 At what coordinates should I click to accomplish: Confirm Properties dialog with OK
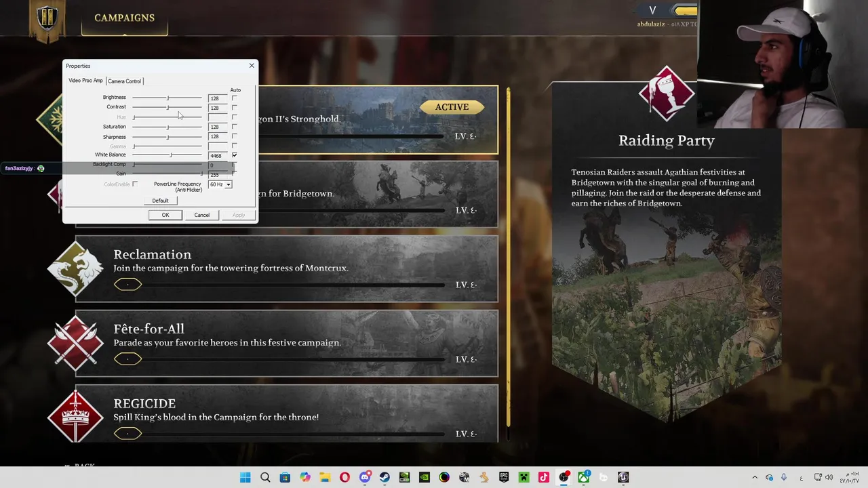pyautogui.click(x=165, y=215)
